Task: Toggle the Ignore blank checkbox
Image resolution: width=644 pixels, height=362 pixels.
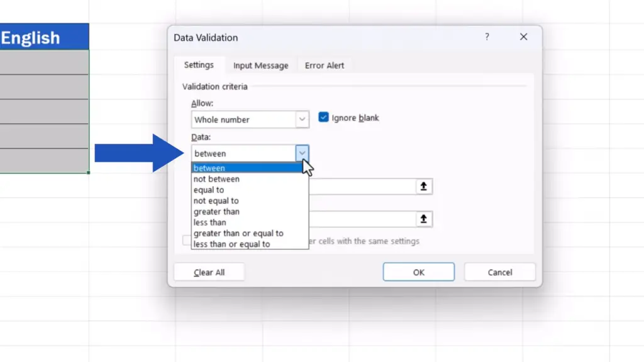Action: click(324, 118)
